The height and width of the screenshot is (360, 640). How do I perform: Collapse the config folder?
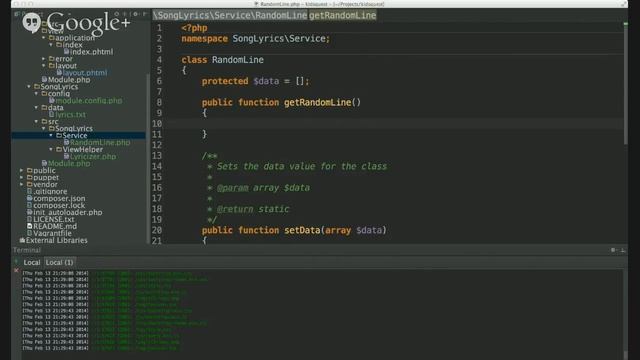36,93
